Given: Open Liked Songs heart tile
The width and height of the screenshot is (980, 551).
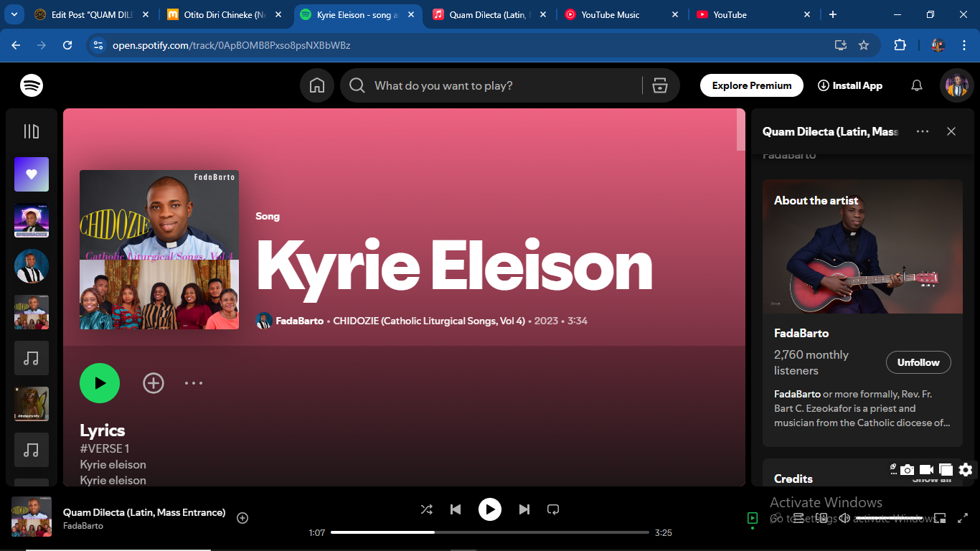Looking at the screenshot, I should (32, 174).
